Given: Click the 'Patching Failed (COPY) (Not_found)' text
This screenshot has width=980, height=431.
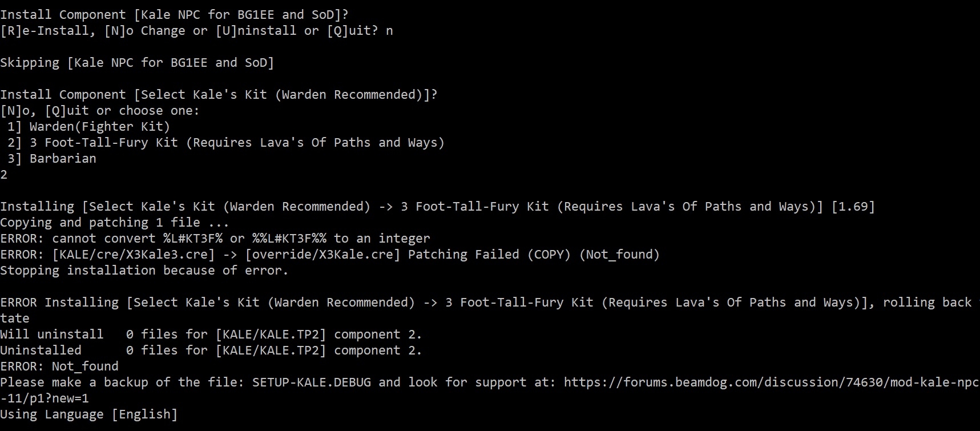Looking at the screenshot, I should click(x=534, y=255).
